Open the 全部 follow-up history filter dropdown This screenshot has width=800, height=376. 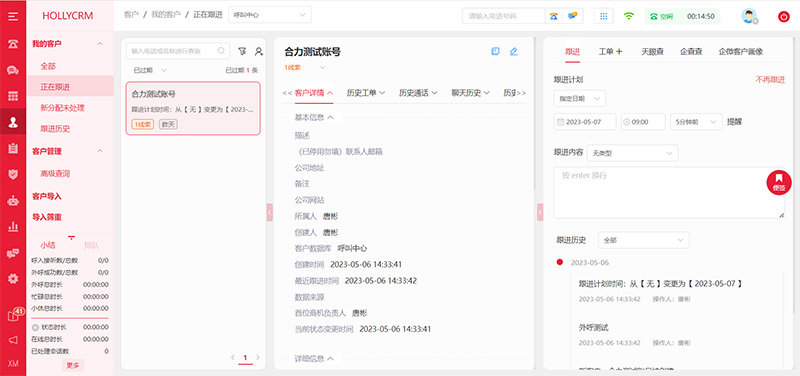click(643, 240)
